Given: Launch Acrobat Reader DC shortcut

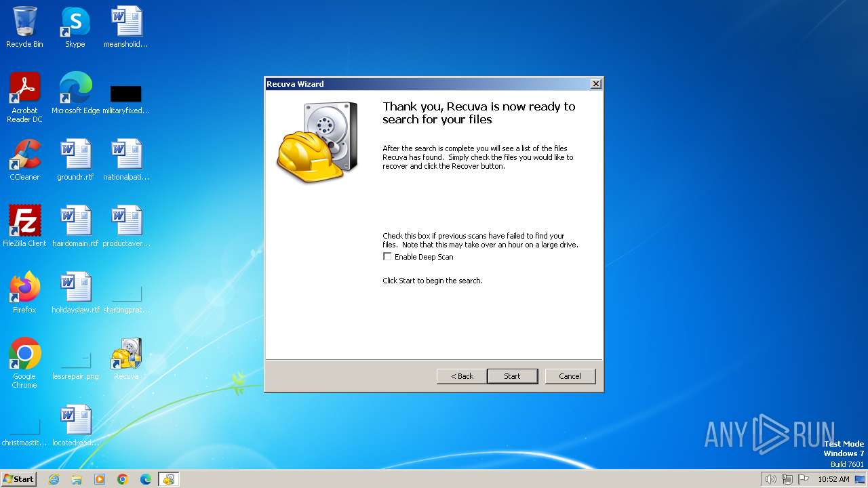Looking at the screenshot, I should click(x=24, y=98).
